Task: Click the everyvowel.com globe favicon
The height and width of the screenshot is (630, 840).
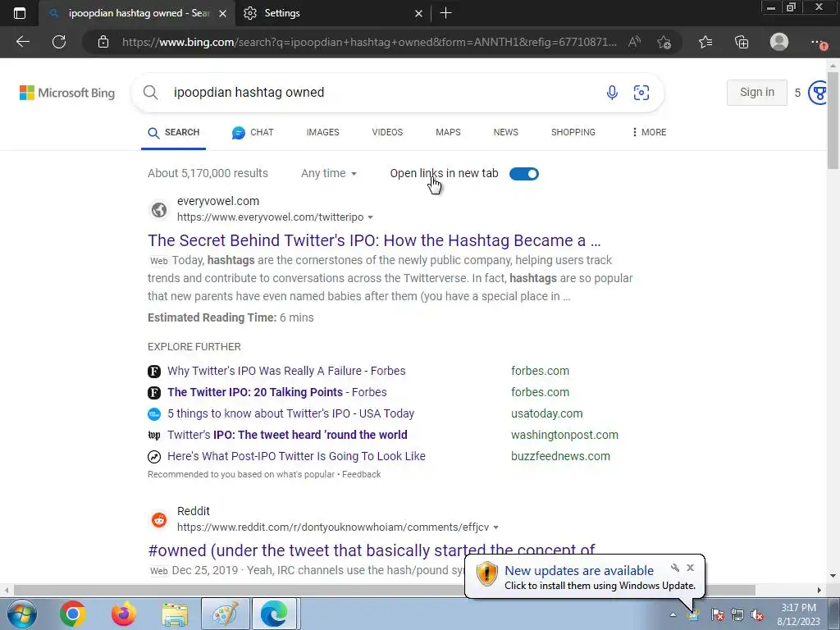Action: [159, 209]
